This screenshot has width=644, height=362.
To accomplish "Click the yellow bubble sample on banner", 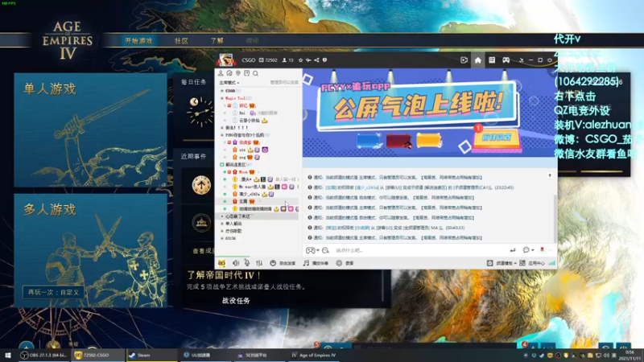I will (x=429, y=140).
